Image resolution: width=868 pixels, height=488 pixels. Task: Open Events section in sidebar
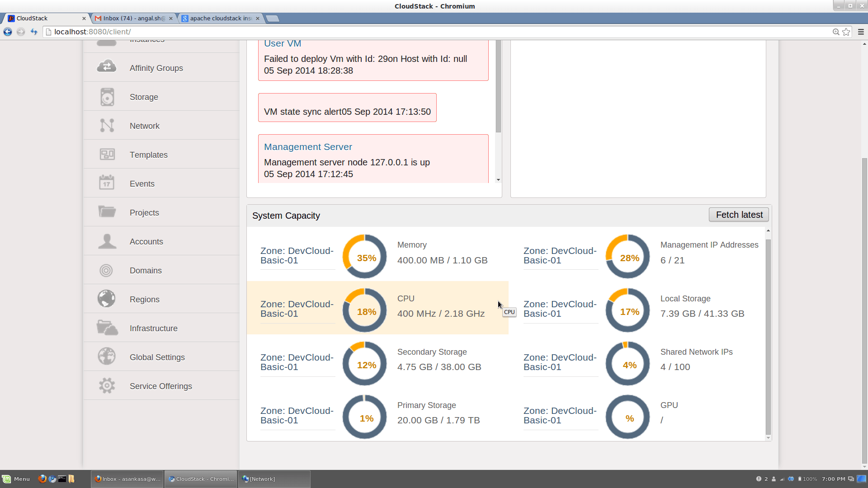[161, 183]
